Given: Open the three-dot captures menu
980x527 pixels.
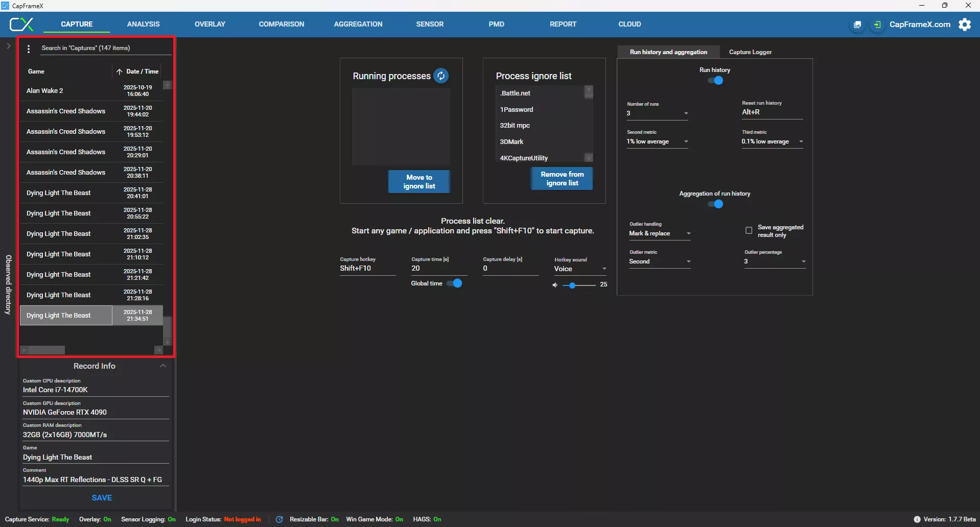Looking at the screenshot, I should click(x=29, y=49).
